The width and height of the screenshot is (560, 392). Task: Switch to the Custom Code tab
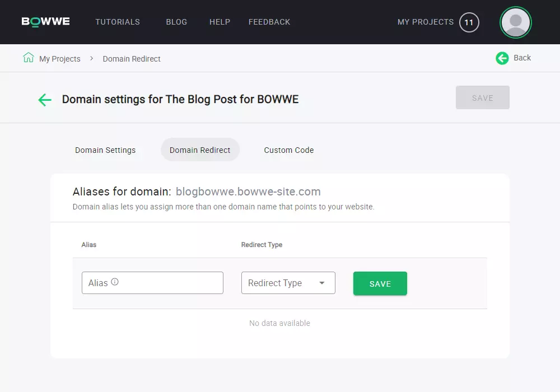[x=289, y=150]
